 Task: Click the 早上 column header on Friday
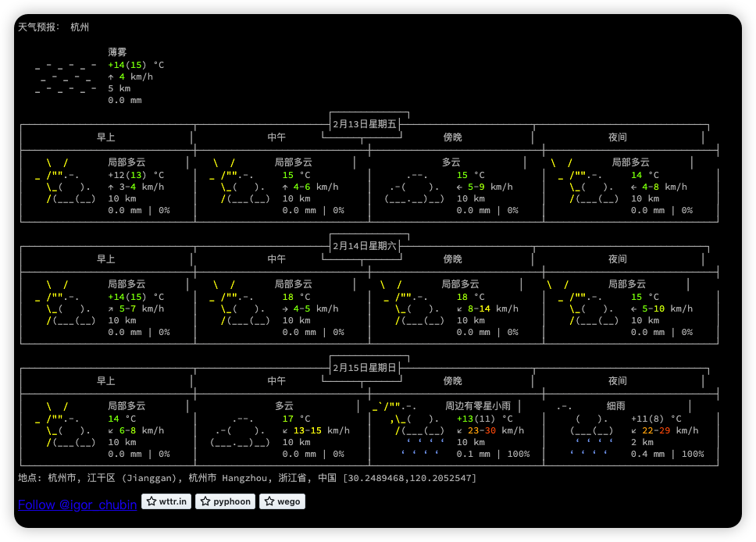(x=106, y=137)
